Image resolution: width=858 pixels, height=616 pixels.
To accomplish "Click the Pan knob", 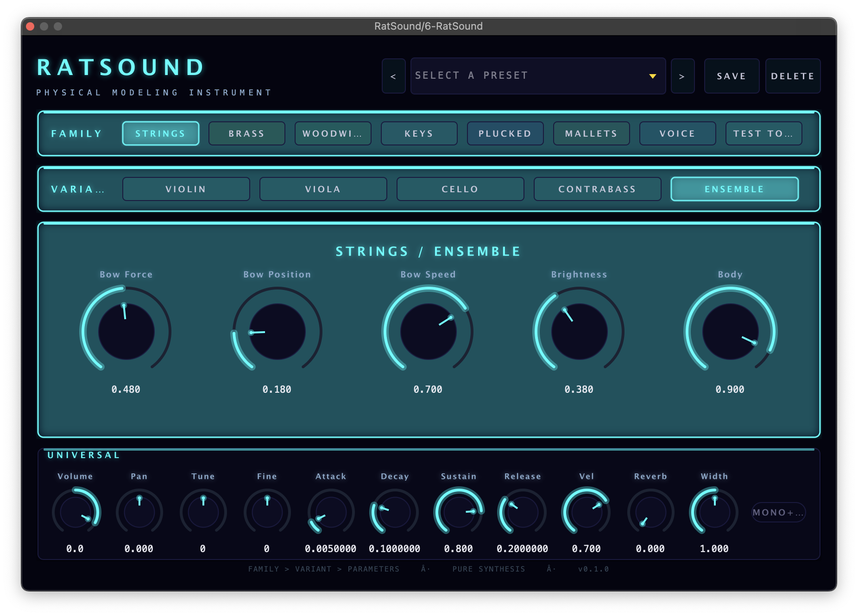I will tap(139, 512).
